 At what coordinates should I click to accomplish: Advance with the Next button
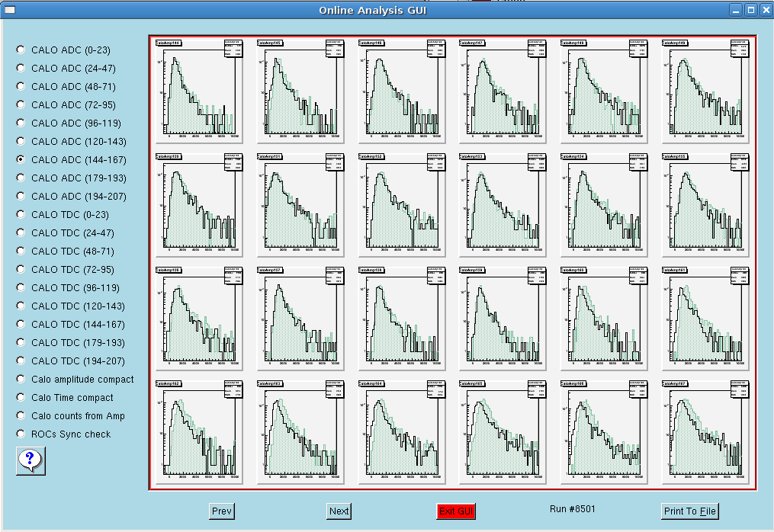coord(339,511)
